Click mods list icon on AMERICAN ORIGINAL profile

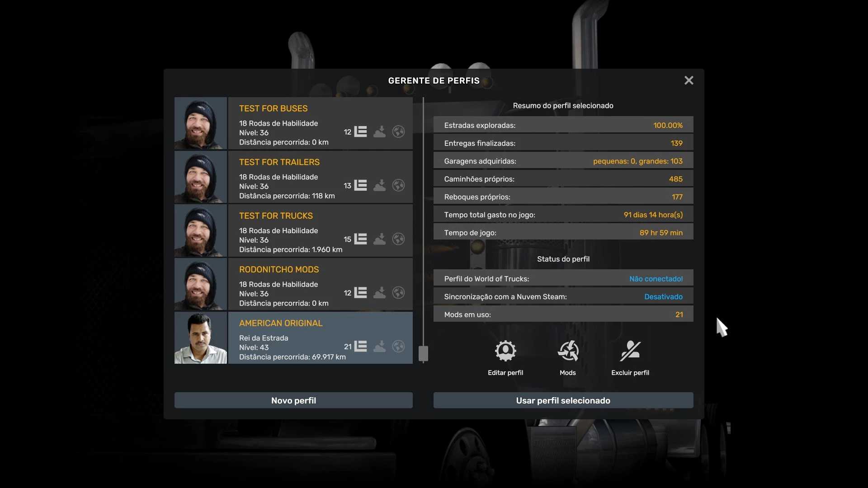click(360, 347)
